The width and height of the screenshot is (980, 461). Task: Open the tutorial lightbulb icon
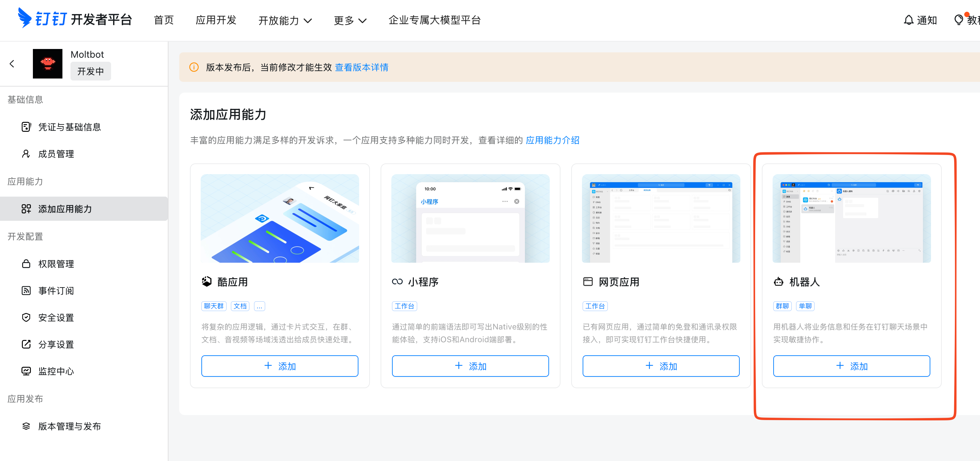click(960, 20)
